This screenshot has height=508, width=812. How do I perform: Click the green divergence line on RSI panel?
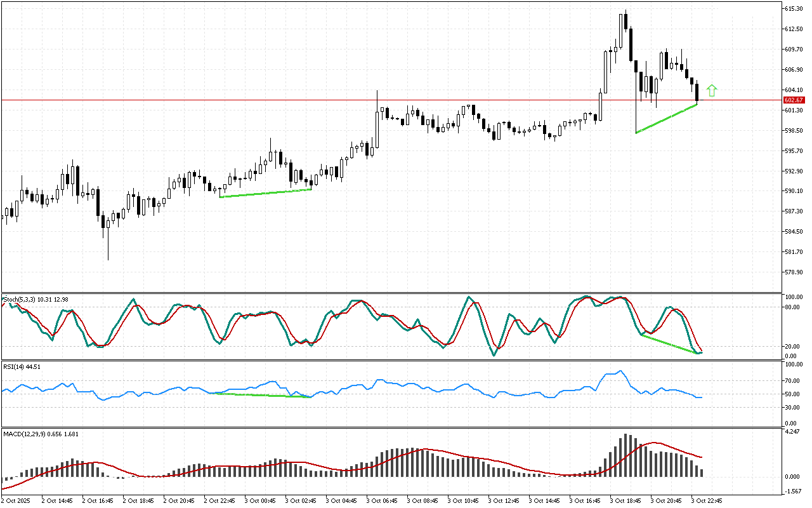click(x=265, y=395)
